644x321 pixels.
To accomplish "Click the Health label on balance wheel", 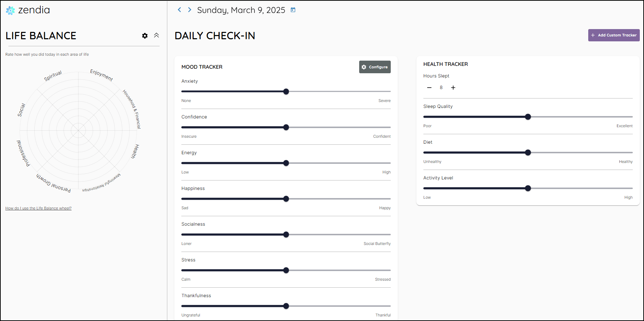I will click(135, 151).
